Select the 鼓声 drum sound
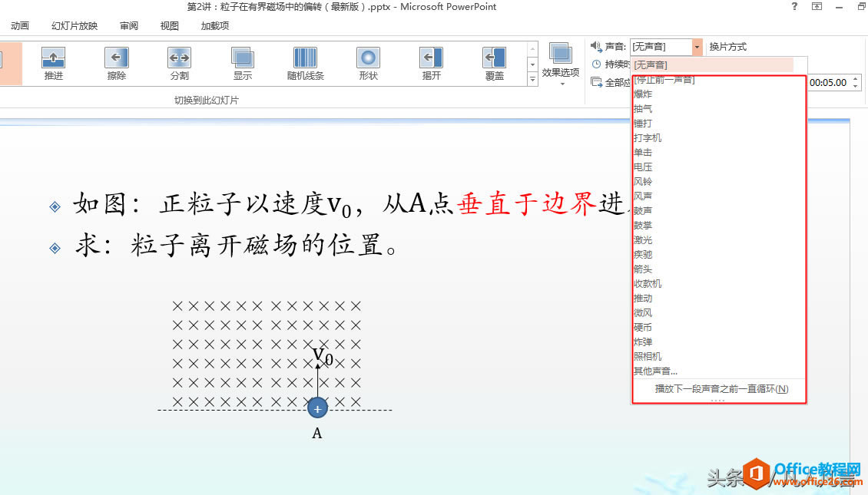This screenshot has height=495, width=868. point(643,211)
